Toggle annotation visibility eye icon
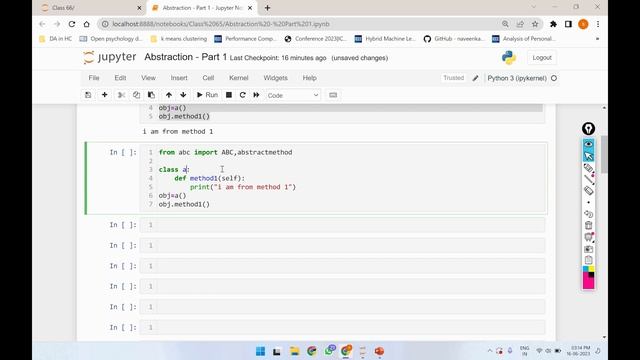640x360 pixels. pos(588,144)
